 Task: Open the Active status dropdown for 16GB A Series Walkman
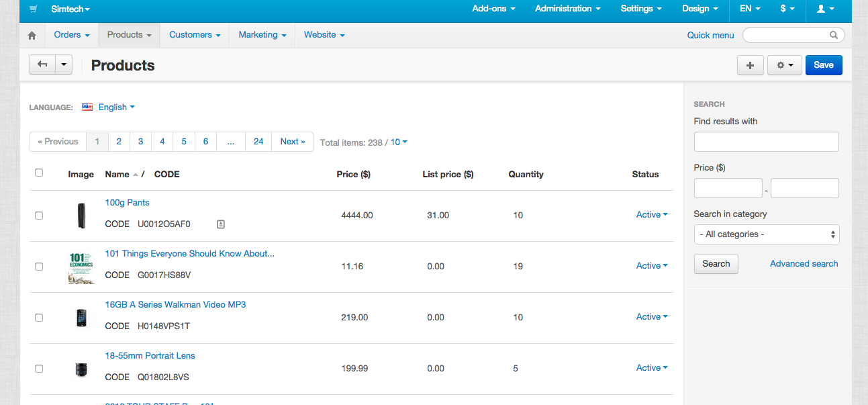(x=650, y=316)
